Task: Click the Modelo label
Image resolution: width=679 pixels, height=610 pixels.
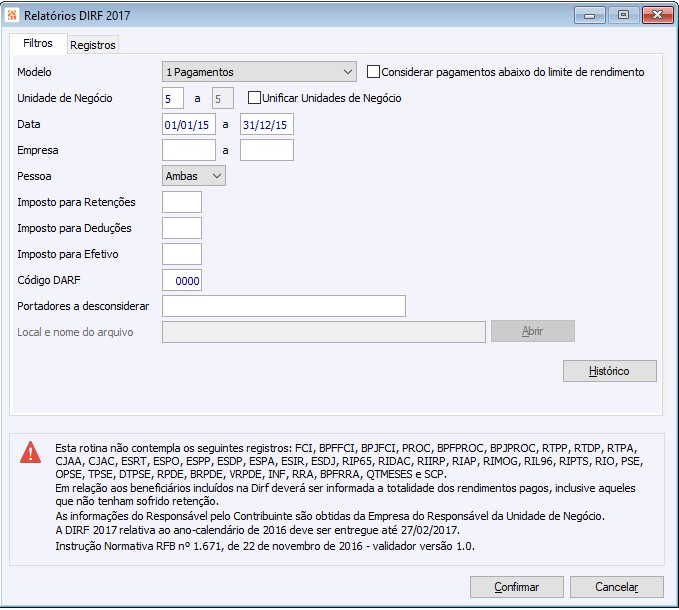Action: pyautogui.click(x=34, y=72)
